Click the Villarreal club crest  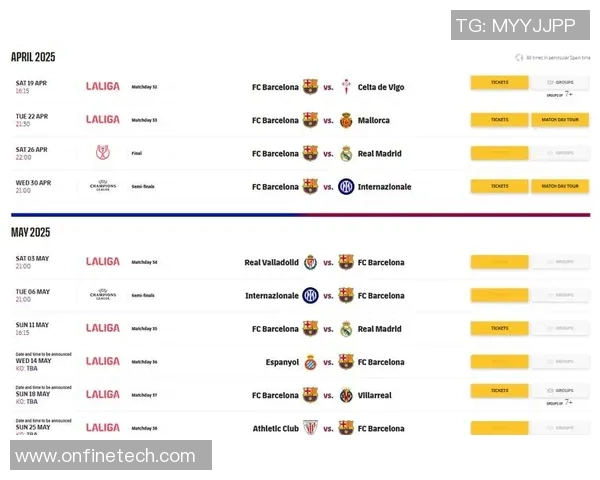click(347, 395)
